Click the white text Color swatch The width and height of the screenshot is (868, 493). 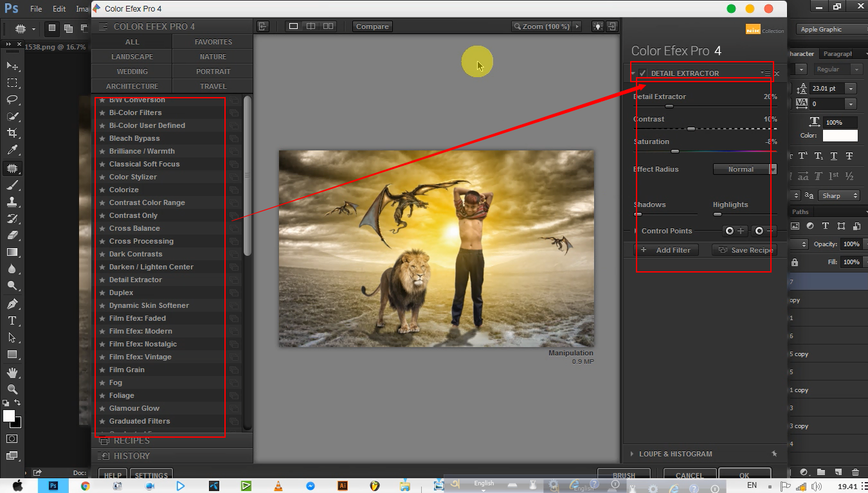click(840, 136)
